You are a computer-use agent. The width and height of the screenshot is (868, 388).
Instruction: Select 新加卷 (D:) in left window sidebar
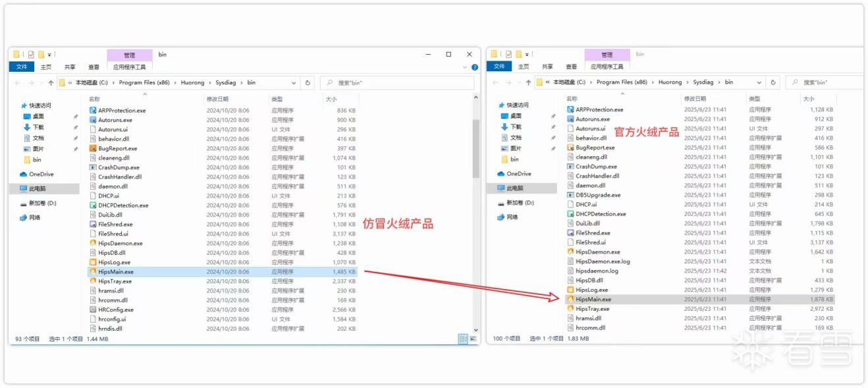click(x=38, y=203)
